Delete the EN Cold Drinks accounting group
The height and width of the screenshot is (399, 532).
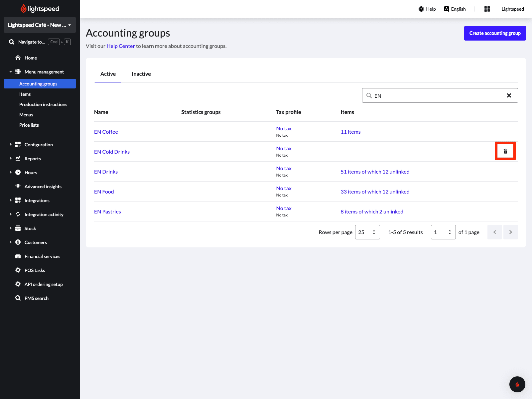(x=505, y=151)
